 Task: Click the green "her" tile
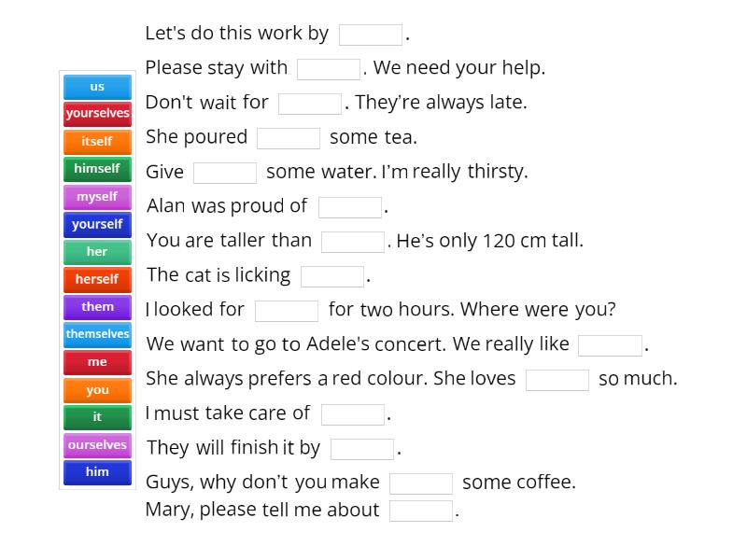pos(96,252)
